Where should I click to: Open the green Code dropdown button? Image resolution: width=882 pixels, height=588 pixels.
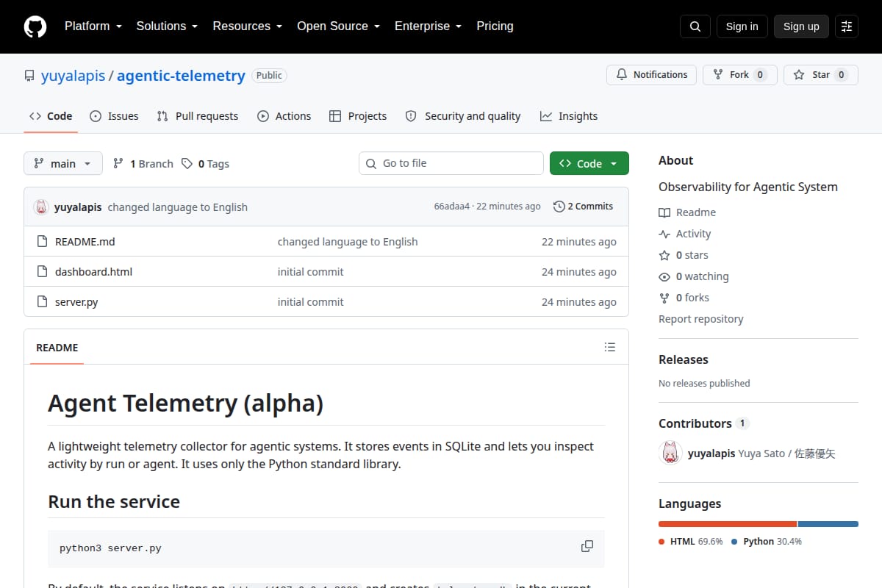589,163
